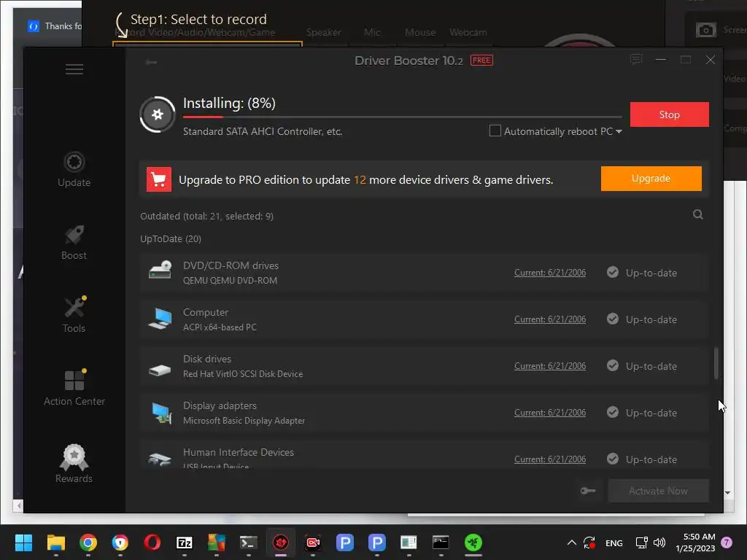Open File Explorer from taskbar
The width and height of the screenshot is (747, 560).
coord(55,542)
